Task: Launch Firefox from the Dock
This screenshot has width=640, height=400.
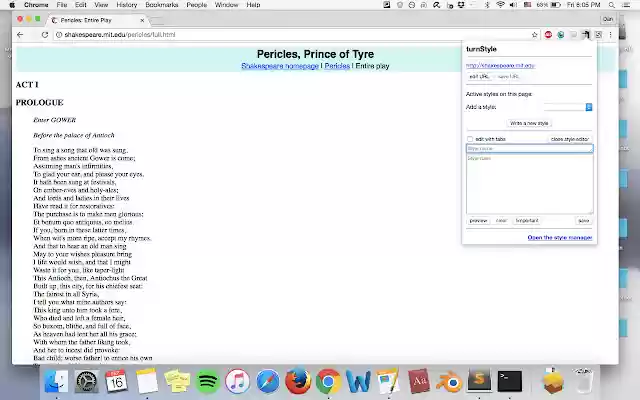Action: 298,381
